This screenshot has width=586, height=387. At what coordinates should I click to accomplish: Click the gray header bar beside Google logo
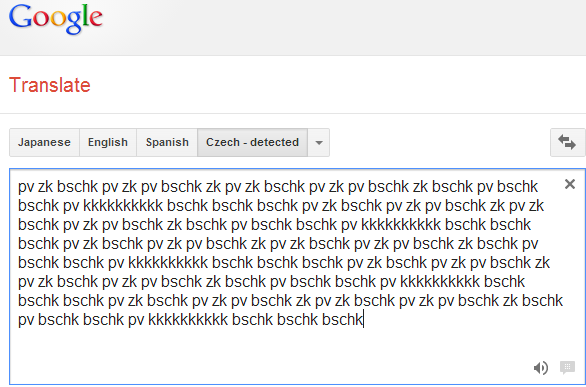pos(344,27)
